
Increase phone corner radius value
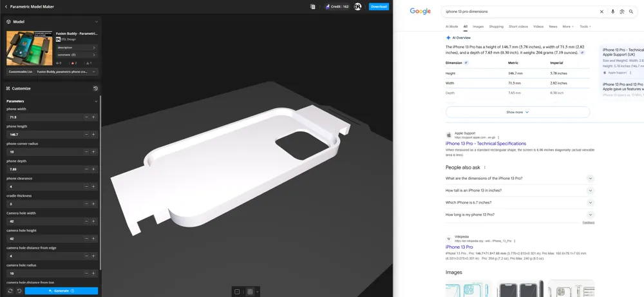coord(93,152)
